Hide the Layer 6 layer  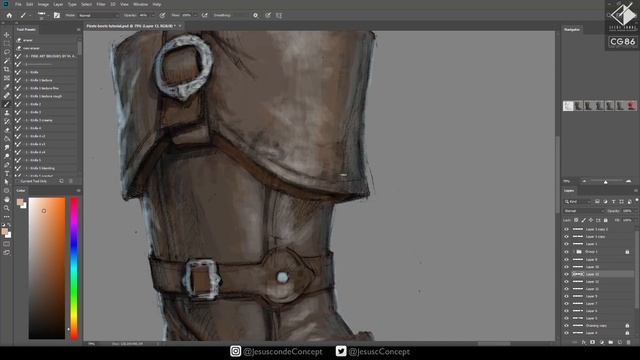pyautogui.click(x=567, y=311)
